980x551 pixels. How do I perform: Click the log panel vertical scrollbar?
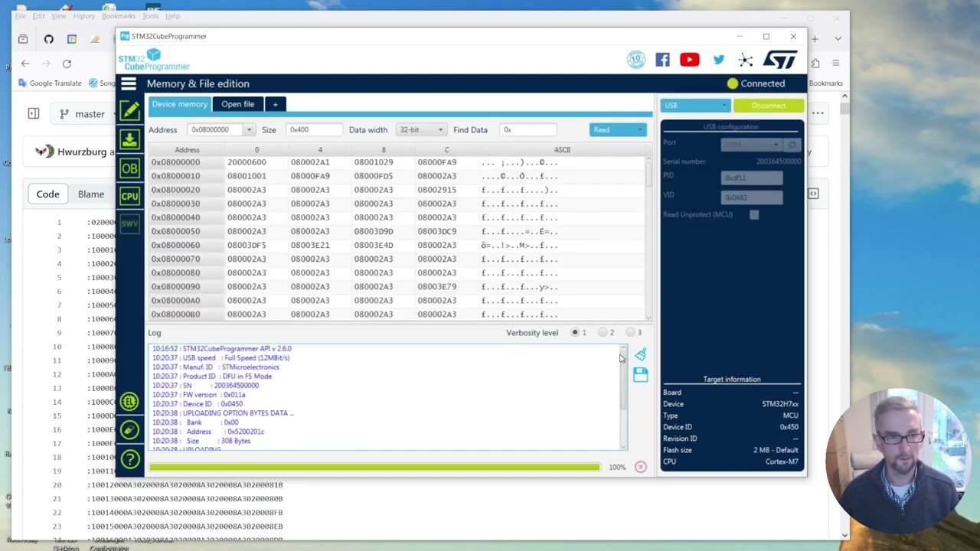[623, 397]
